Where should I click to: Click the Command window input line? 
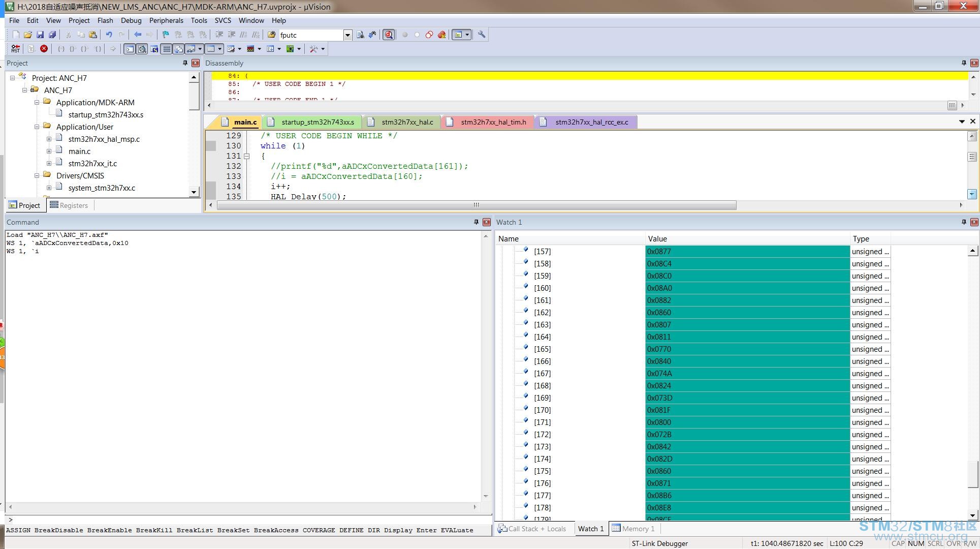tap(247, 520)
